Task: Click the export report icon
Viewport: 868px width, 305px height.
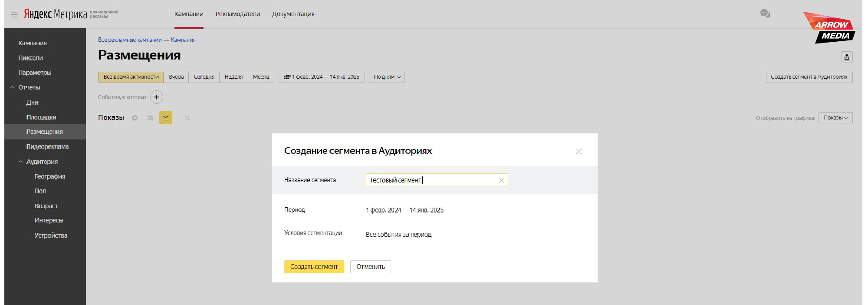Action: point(847,57)
